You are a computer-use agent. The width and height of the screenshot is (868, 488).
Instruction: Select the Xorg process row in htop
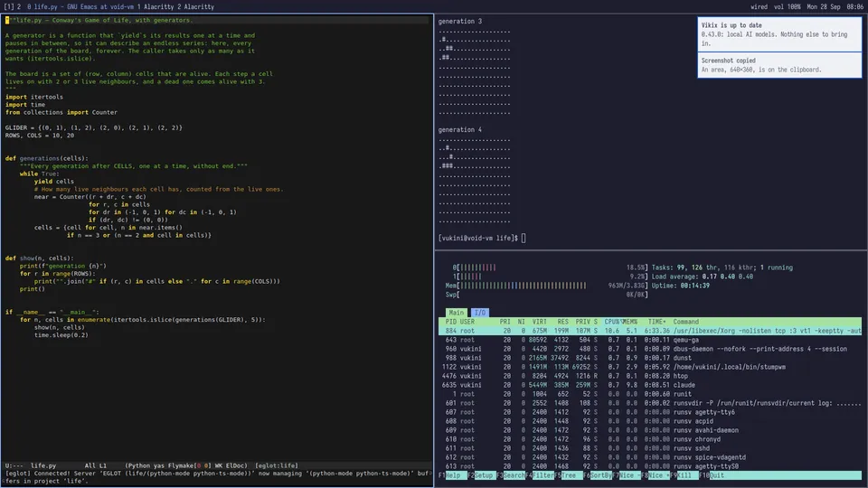[650, 331]
